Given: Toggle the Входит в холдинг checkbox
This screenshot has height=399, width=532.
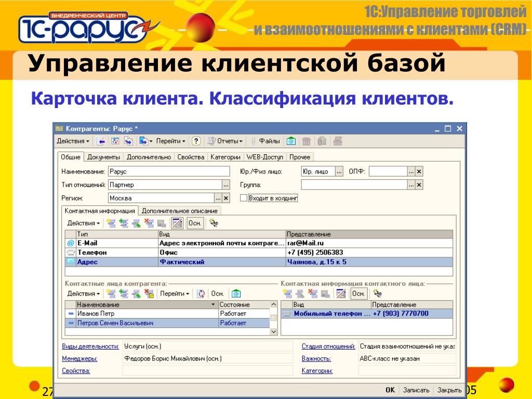Looking at the screenshot, I should click(x=243, y=198).
